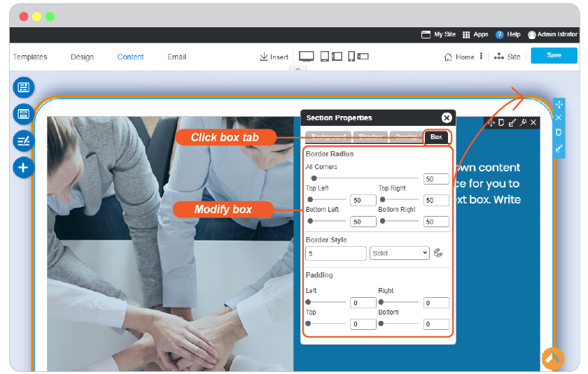Click the edit pencil icon in the dark section toolbar
Image resolution: width=588 pixels, height=374 pixels.
[x=512, y=122]
